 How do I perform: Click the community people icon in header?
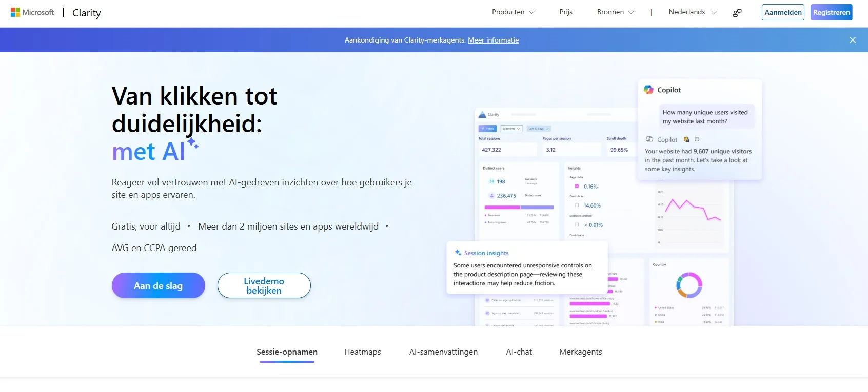tap(737, 13)
